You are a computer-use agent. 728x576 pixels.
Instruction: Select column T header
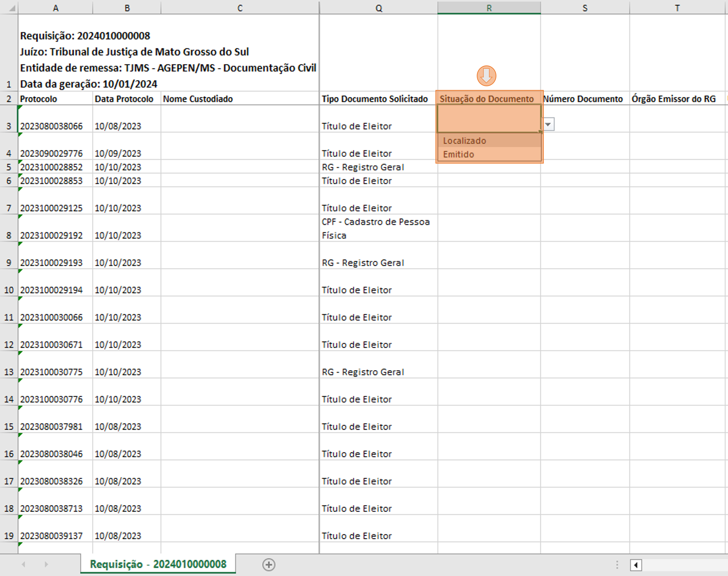point(677,8)
